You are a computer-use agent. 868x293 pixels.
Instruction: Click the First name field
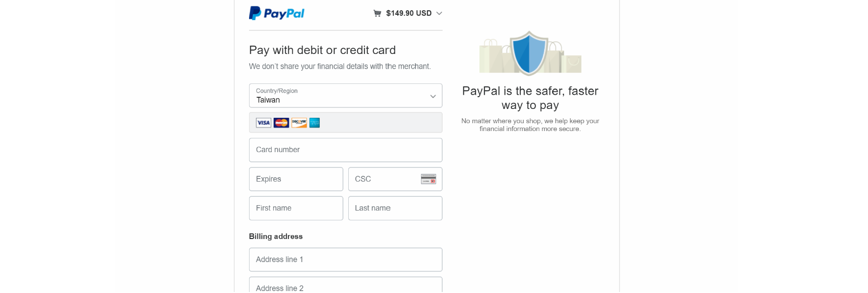[x=296, y=208]
